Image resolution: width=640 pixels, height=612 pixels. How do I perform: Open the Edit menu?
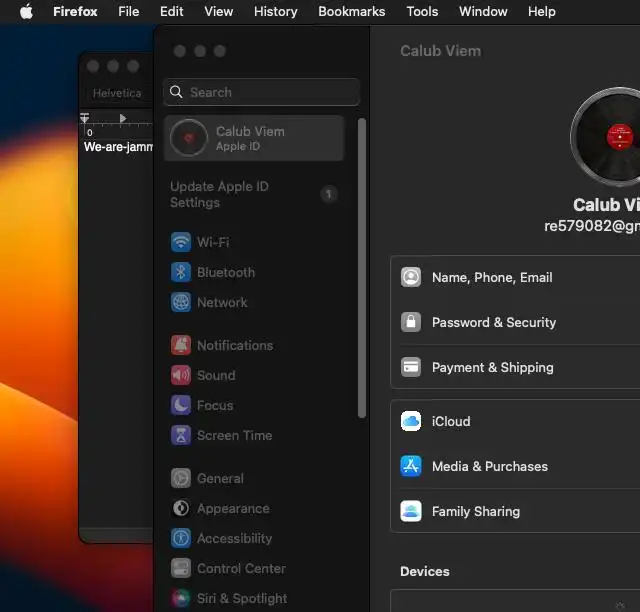click(x=171, y=11)
